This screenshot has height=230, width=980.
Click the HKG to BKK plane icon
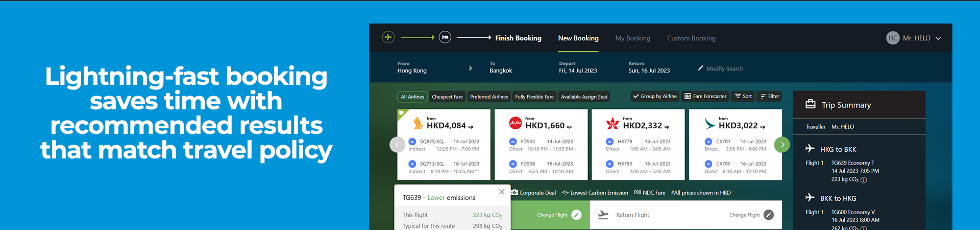pyautogui.click(x=810, y=148)
